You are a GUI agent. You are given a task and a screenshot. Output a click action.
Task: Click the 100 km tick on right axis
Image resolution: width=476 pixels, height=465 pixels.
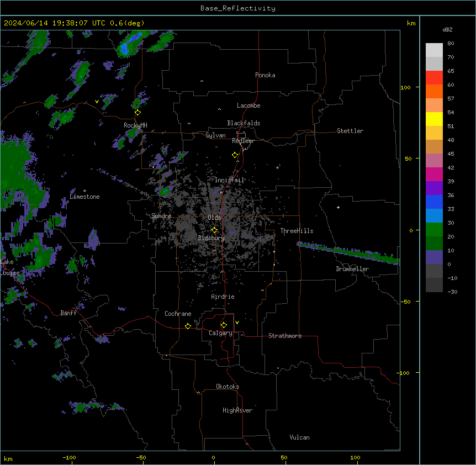pyautogui.click(x=405, y=87)
